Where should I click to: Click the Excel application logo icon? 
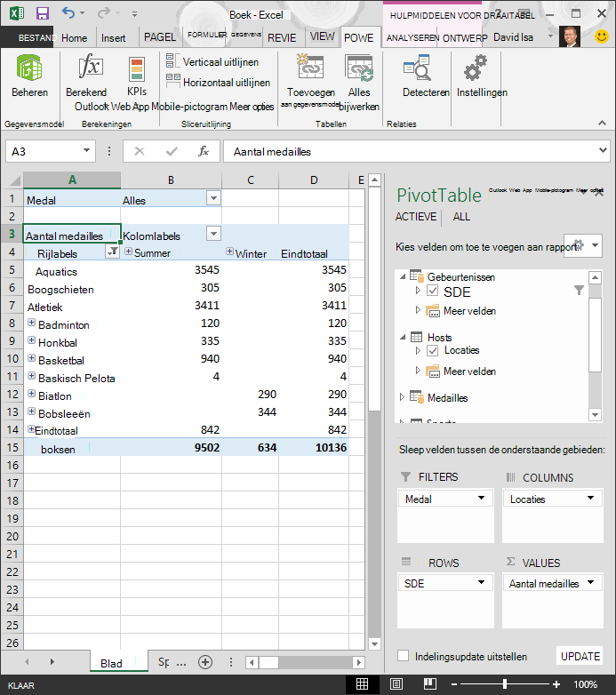(16, 12)
